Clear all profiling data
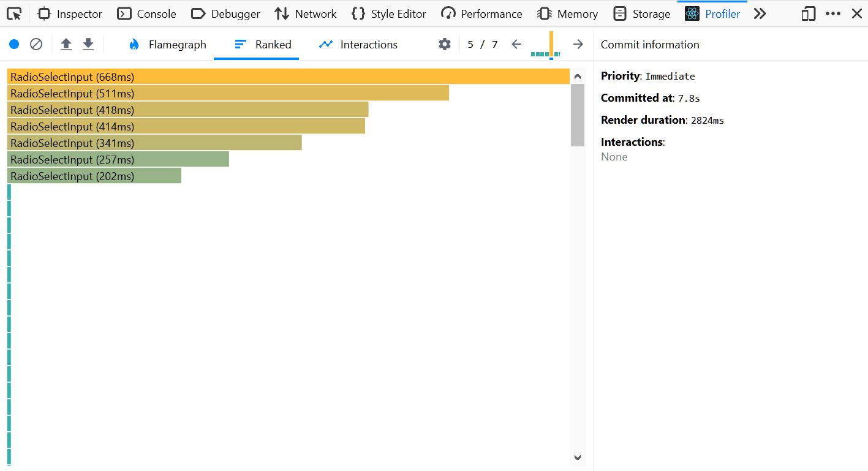Viewport: 868px width, 471px height. [36, 43]
